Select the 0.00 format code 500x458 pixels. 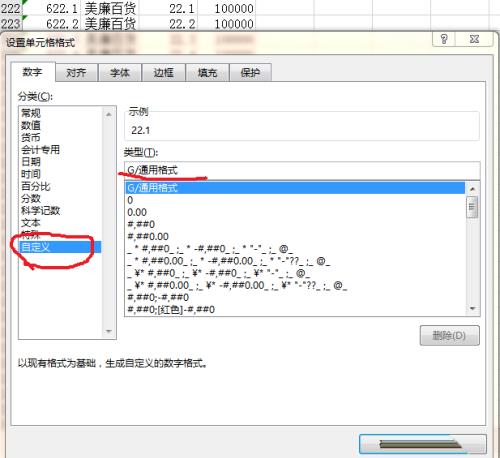[295, 212]
